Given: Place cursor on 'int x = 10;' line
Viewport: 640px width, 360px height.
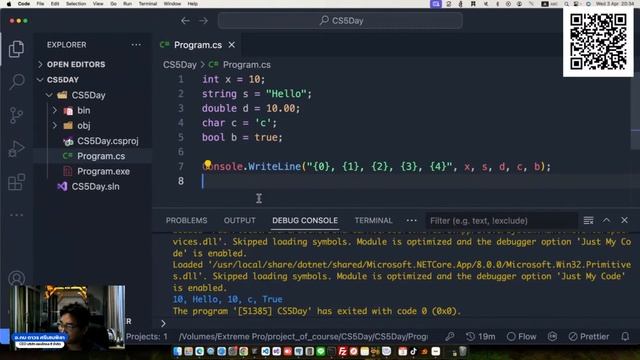Looking at the screenshot, I should tap(233, 79).
